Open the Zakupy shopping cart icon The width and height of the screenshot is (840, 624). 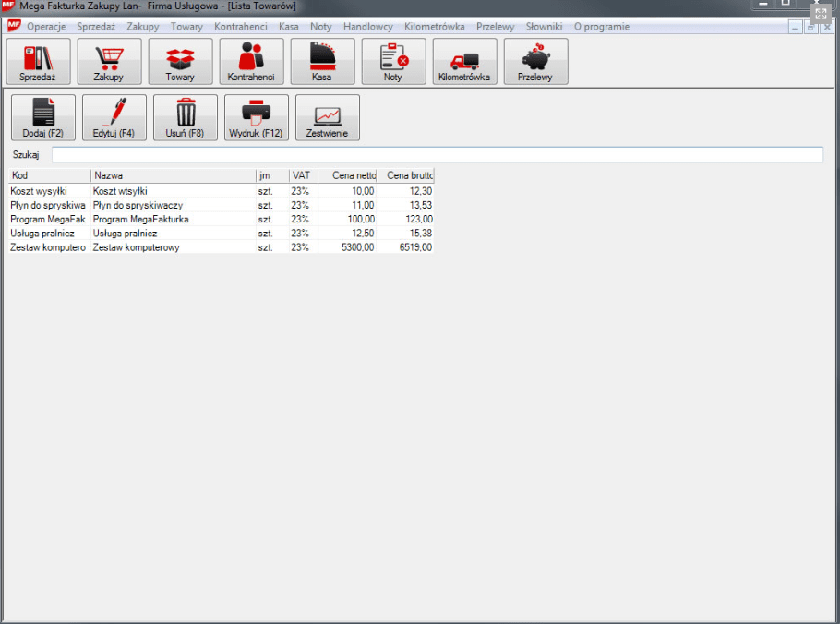109,62
